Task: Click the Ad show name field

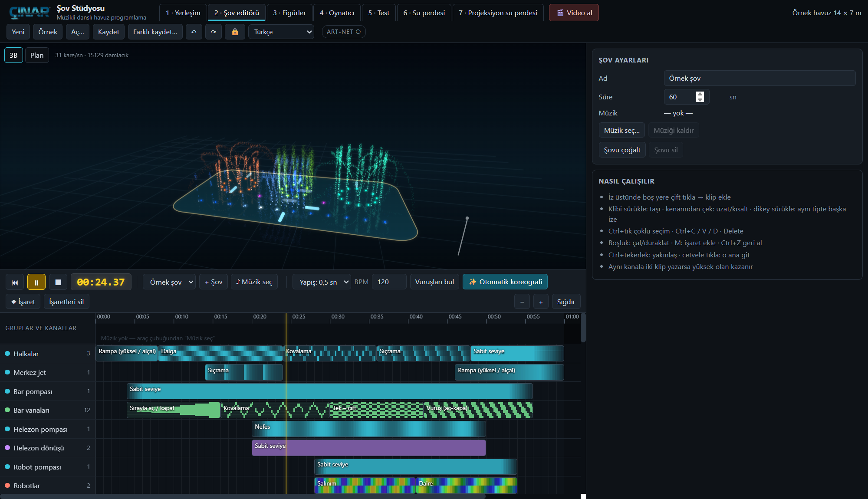Action: [759, 78]
